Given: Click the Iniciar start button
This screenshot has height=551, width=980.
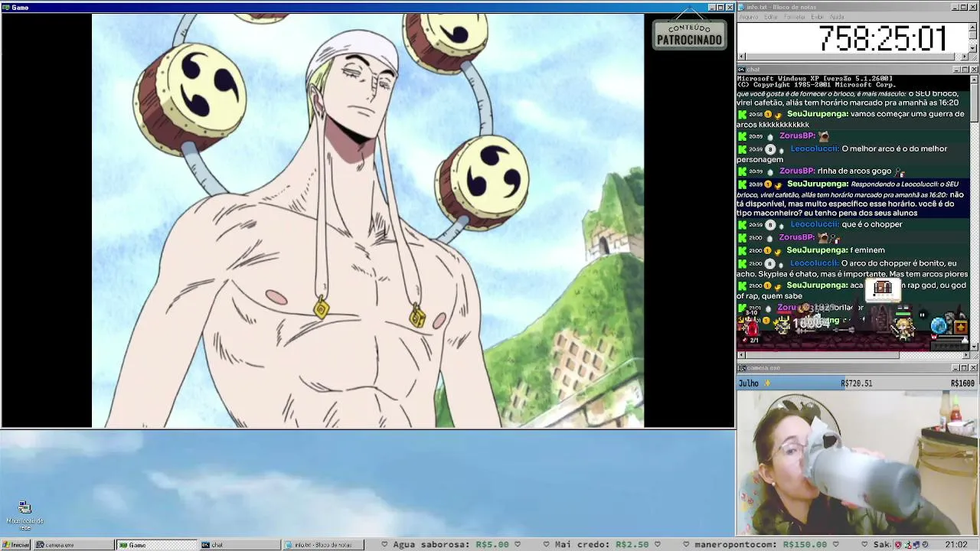Looking at the screenshot, I should coord(15,545).
